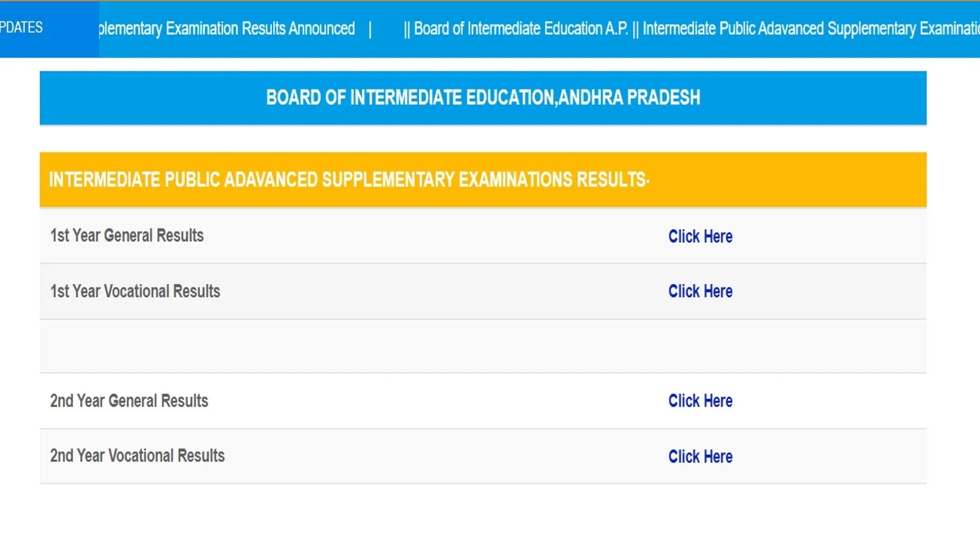
Task: Click the 'Examination Results Announced' ticker text
Action: [x=260, y=29]
